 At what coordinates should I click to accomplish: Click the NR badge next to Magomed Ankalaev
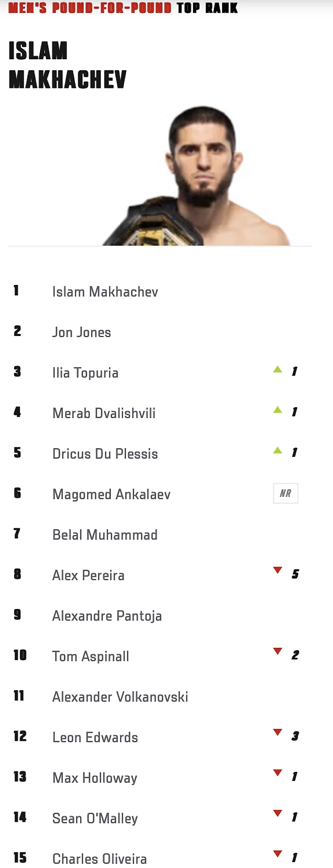(x=286, y=493)
